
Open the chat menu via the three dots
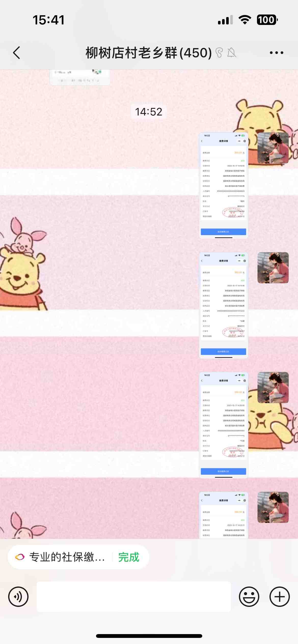[276, 53]
